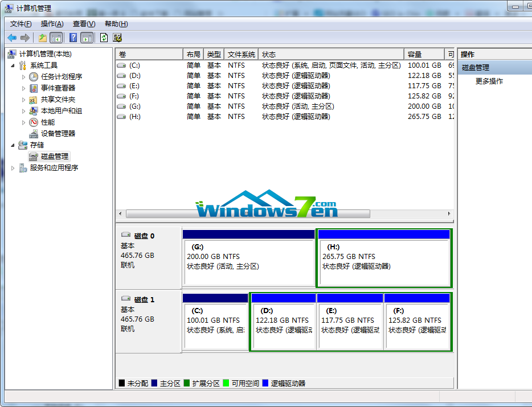Expand the 任务计划程序 tree node
Screen dimensions: 532x407
click(24, 77)
